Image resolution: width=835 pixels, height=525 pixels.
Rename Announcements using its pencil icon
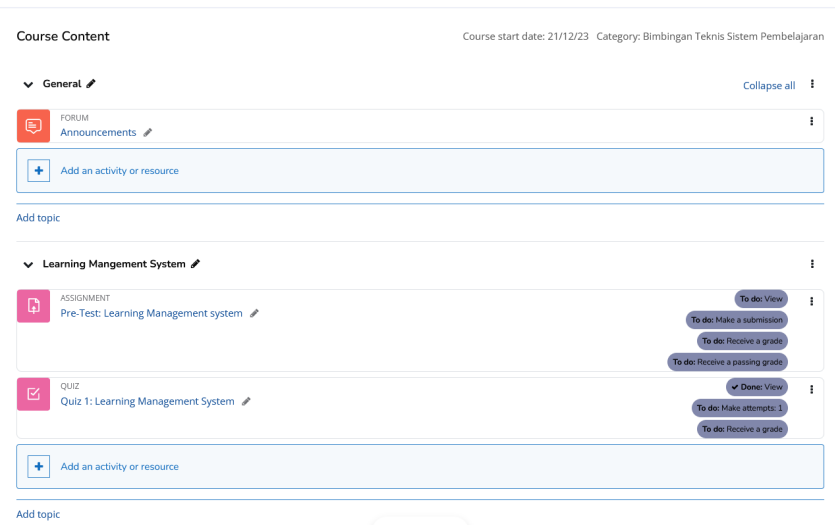click(148, 132)
